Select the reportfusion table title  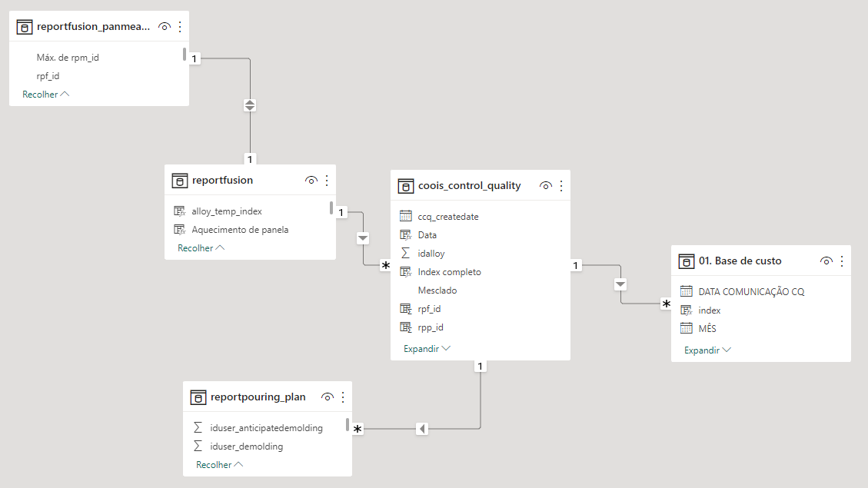[x=222, y=181]
